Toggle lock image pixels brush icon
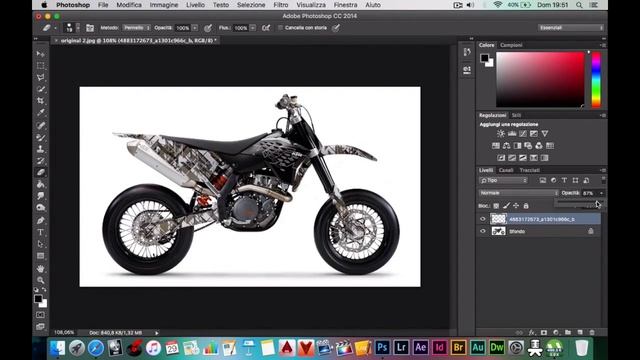This screenshot has height=360, width=640. click(506, 206)
